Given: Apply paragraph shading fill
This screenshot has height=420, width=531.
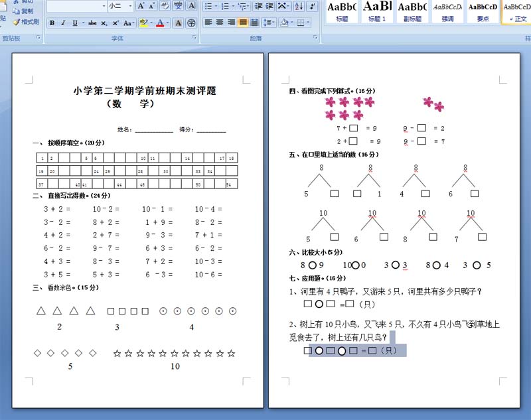Looking at the screenshot, I should [x=285, y=23].
